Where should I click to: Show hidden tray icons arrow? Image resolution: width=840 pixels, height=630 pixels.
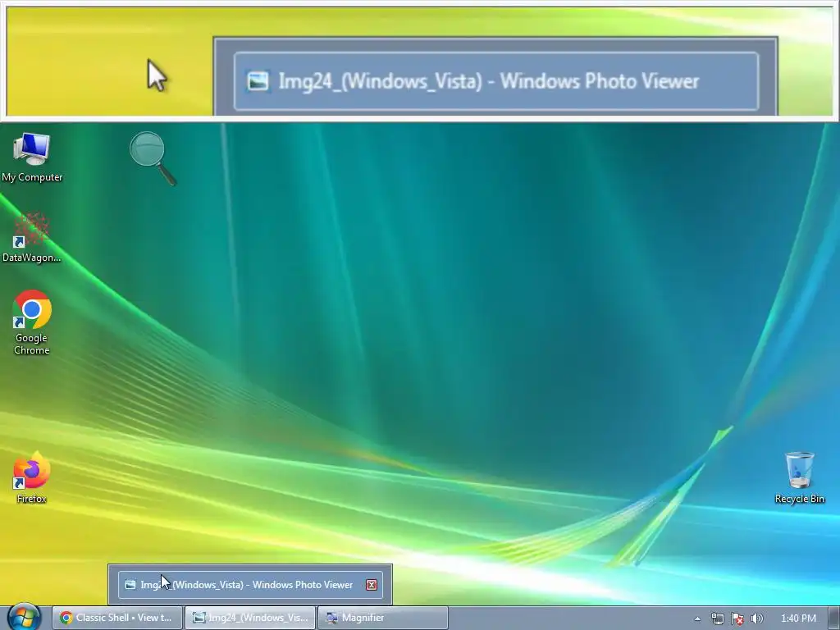click(697, 619)
